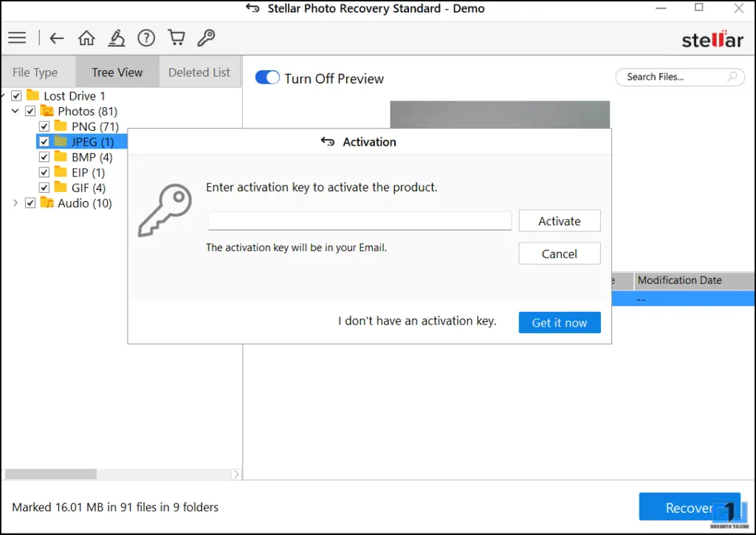Screen dimensions: 756x535
Task: Click the back arrow icon
Action: click(x=57, y=38)
